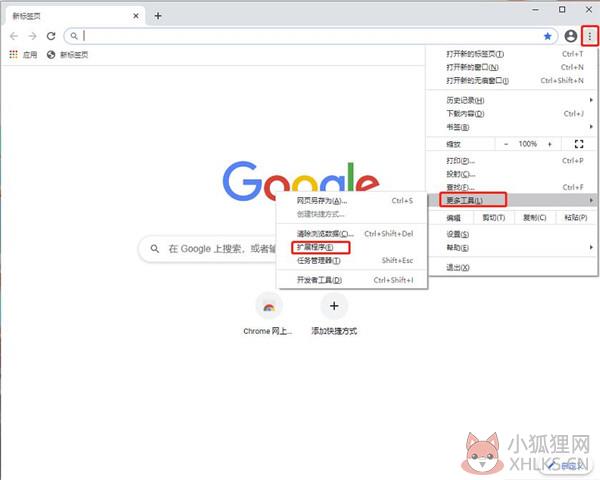Bookmark this page with the star icon
The image size is (600, 480).
tap(548, 36)
